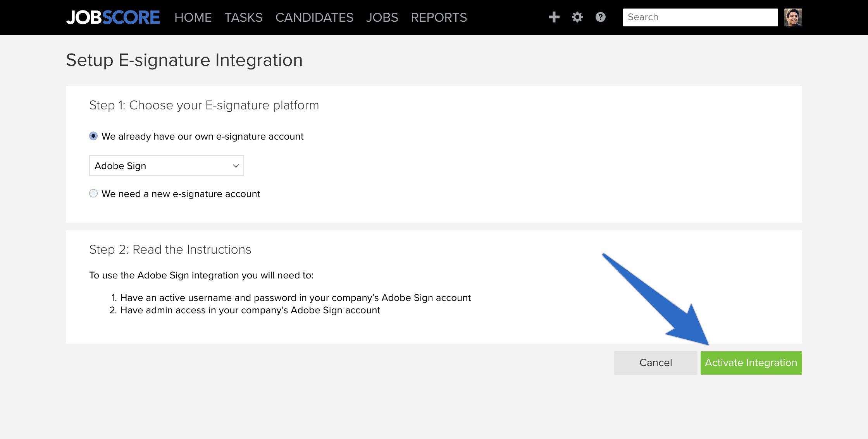Go to the HOME menu

[x=193, y=17]
